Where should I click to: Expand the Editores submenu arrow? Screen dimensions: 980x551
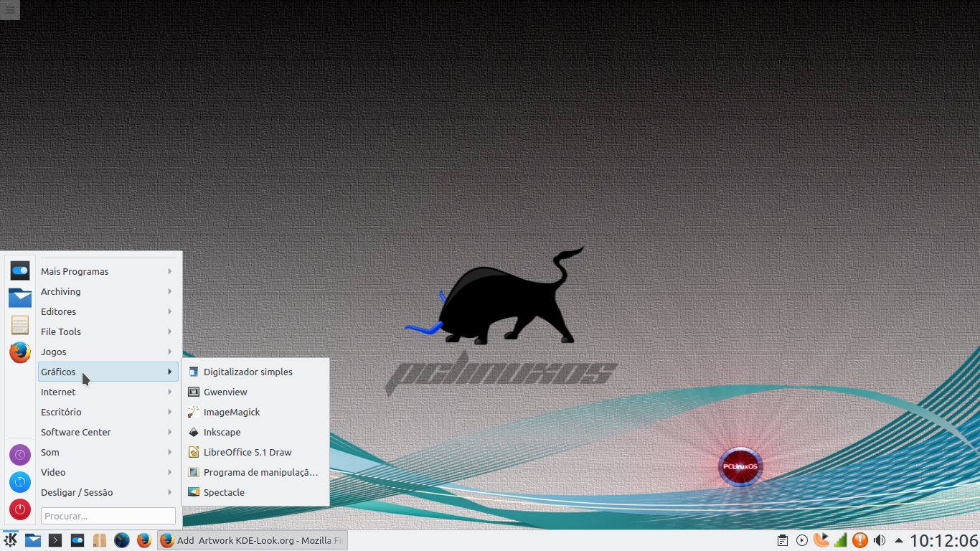[x=170, y=311]
